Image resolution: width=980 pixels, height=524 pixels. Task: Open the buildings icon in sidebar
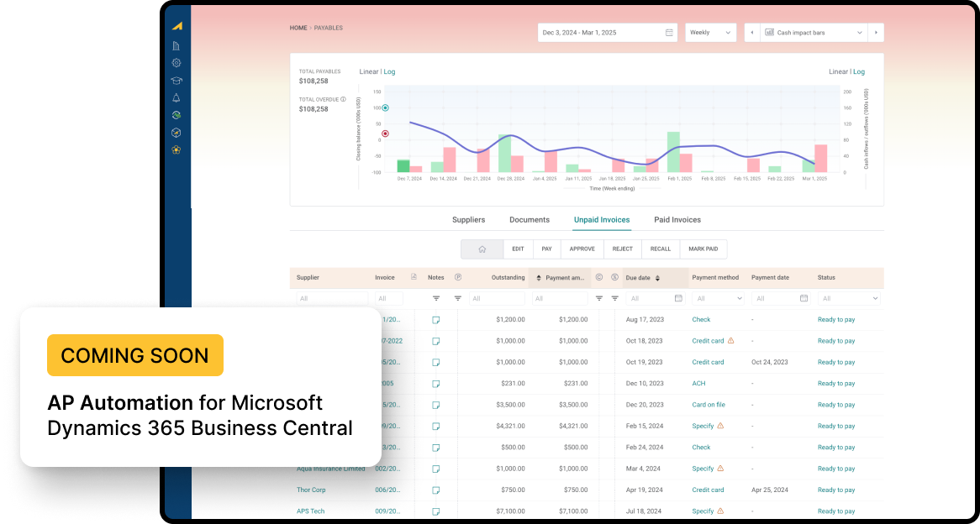pyautogui.click(x=177, y=45)
